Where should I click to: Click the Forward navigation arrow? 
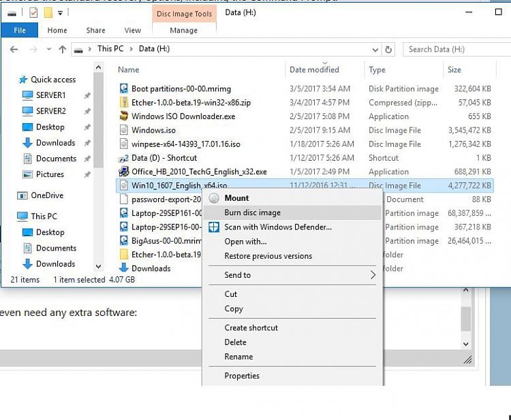tap(33, 50)
